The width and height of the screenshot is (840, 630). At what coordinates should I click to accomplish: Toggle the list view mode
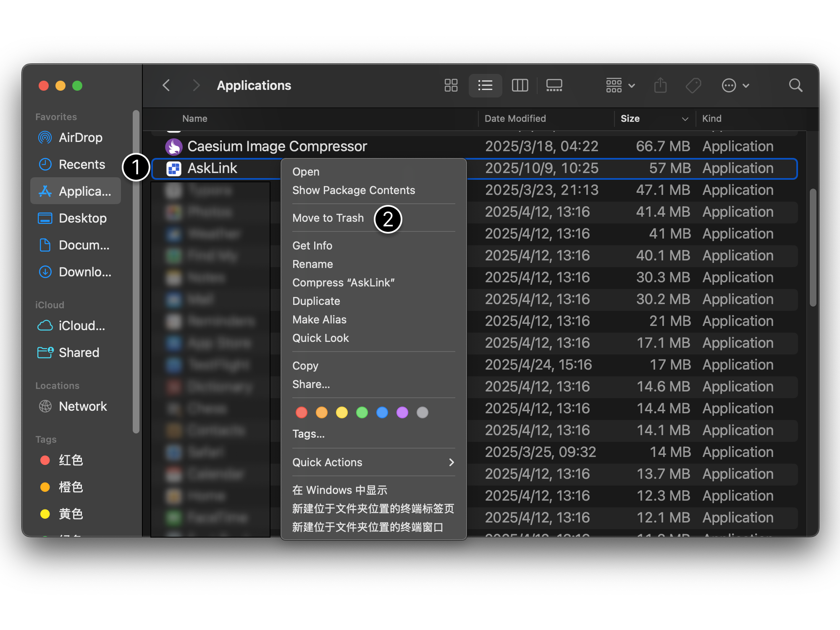(485, 85)
